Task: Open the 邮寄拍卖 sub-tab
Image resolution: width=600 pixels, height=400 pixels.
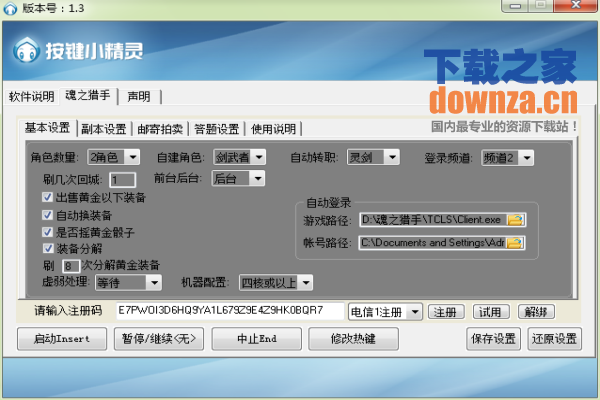Action: point(160,129)
